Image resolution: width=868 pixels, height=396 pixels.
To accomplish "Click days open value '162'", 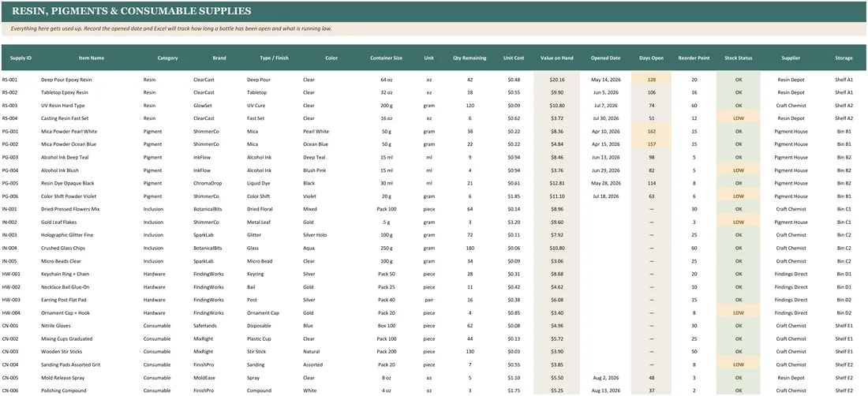I will click(651, 131).
